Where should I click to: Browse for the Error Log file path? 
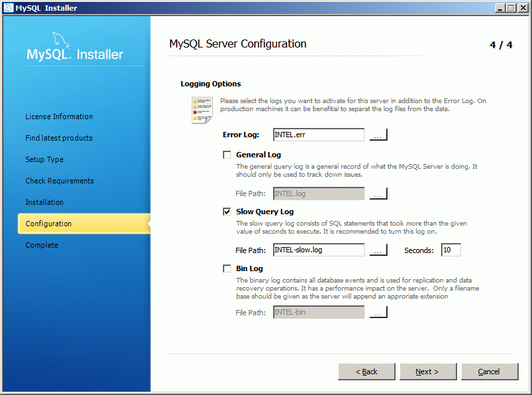(378, 135)
